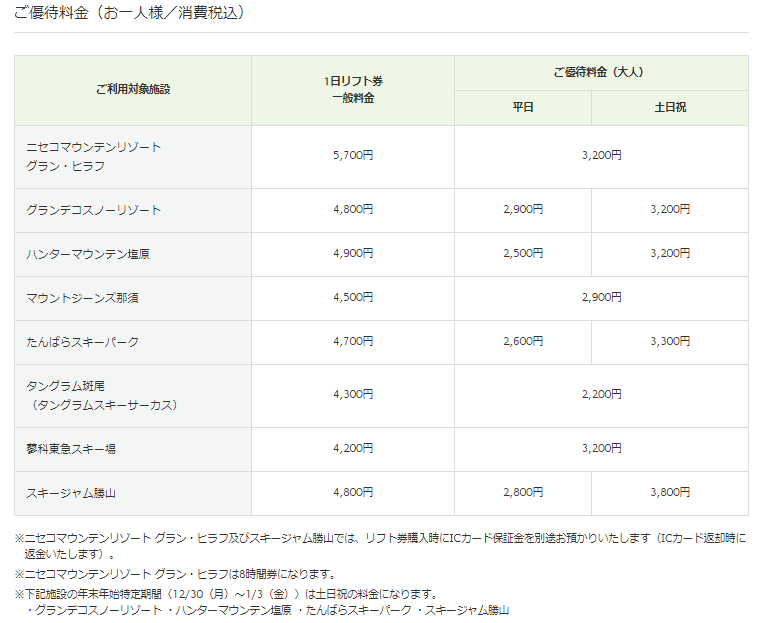Select the 蓼科東急スキー場 facility cell

coord(133,449)
